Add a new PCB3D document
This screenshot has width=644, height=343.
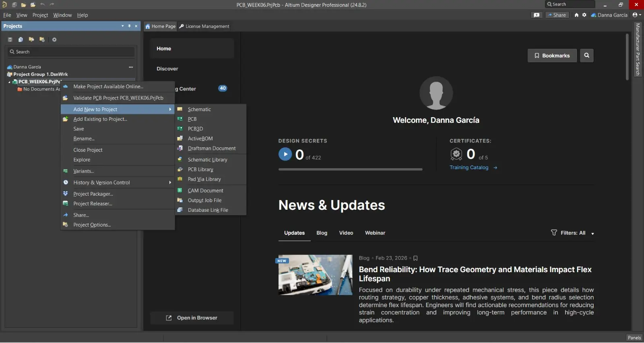211,129
